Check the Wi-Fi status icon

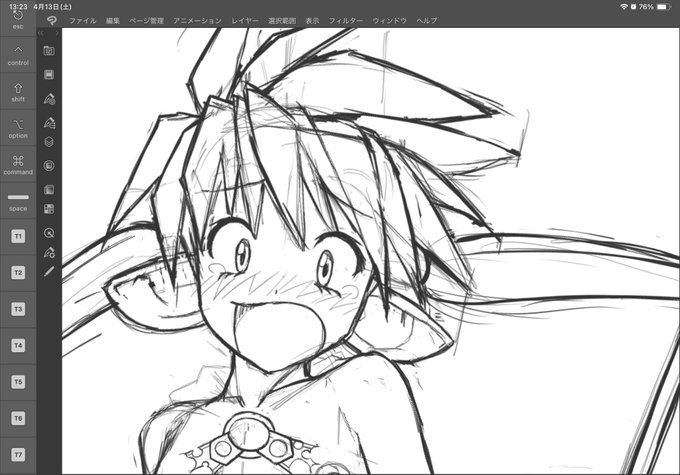click(624, 7)
